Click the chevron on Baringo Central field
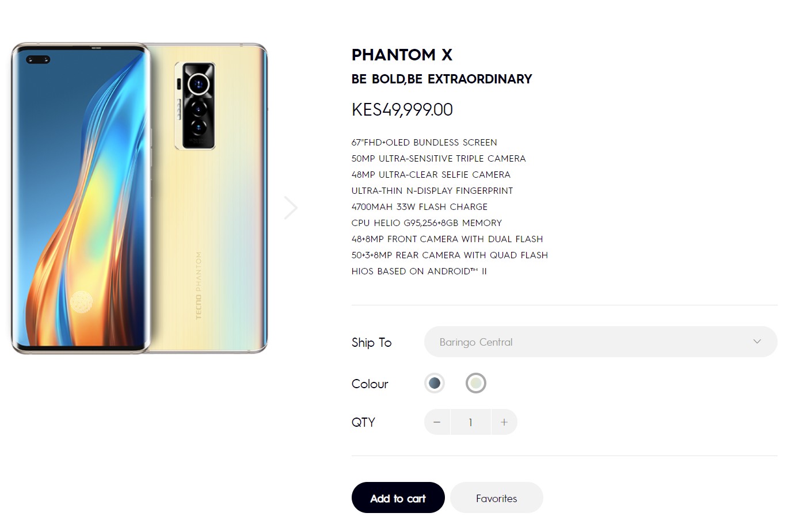The height and width of the screenshot is (532, 792). (x=757, y=342)
